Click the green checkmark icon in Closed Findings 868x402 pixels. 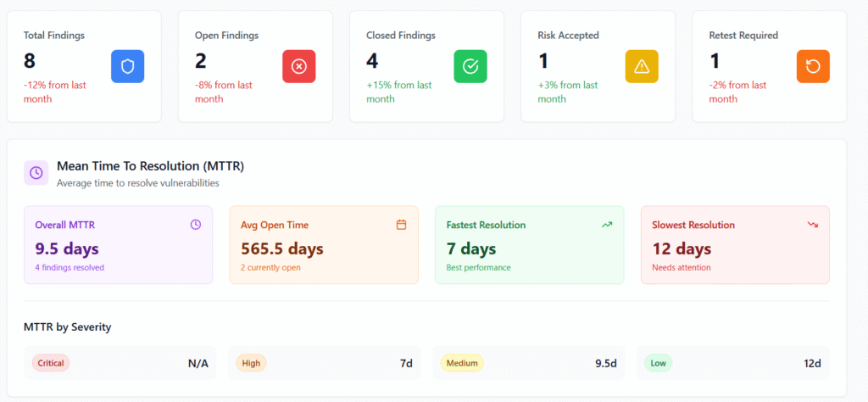click(x=470, y=66)
